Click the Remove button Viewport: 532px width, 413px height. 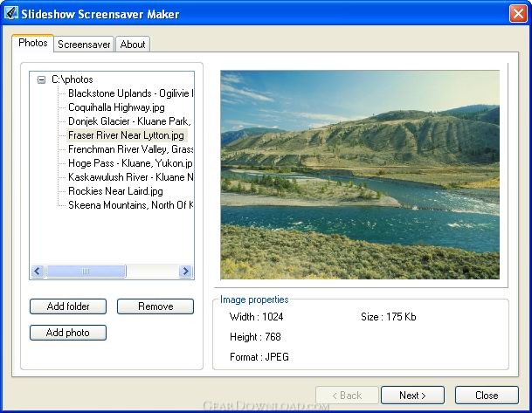point(155,306)
